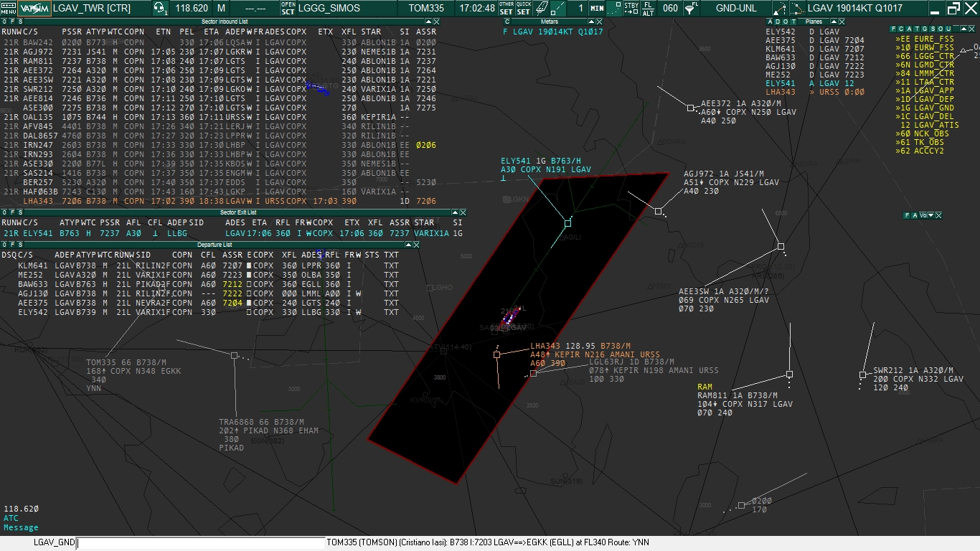
Task: Click the FL altitude filter funnel icon
Action: pyautogui.click(x=690, y=9)
